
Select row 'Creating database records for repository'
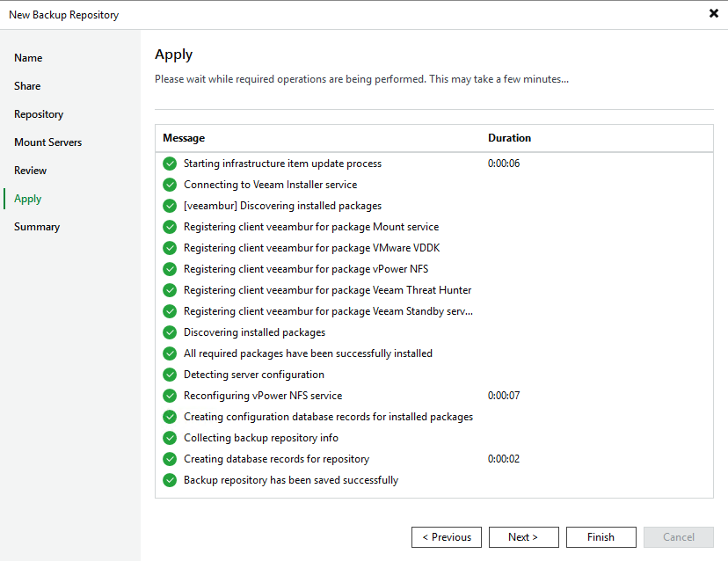click(x=434, y=459)
